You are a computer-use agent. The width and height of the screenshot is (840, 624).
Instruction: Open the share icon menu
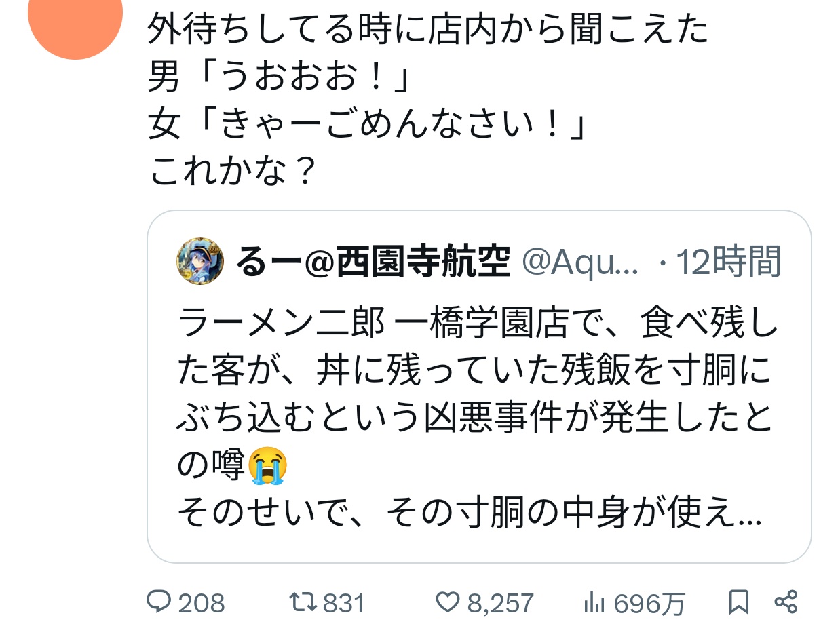(785, 602)
